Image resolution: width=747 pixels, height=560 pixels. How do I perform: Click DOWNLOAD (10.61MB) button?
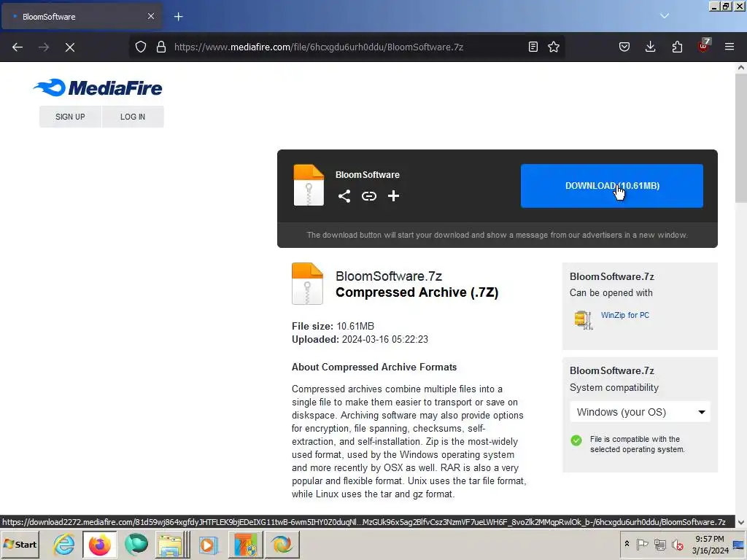612,186
